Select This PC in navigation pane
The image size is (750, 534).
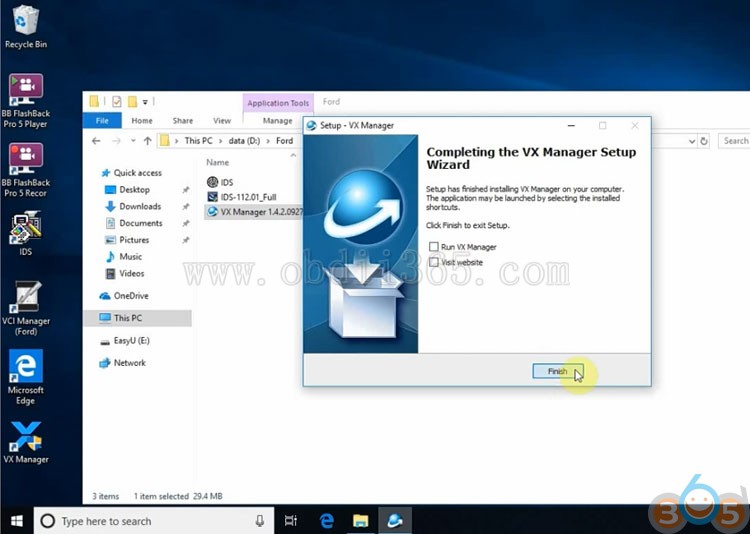click(138, 318)
